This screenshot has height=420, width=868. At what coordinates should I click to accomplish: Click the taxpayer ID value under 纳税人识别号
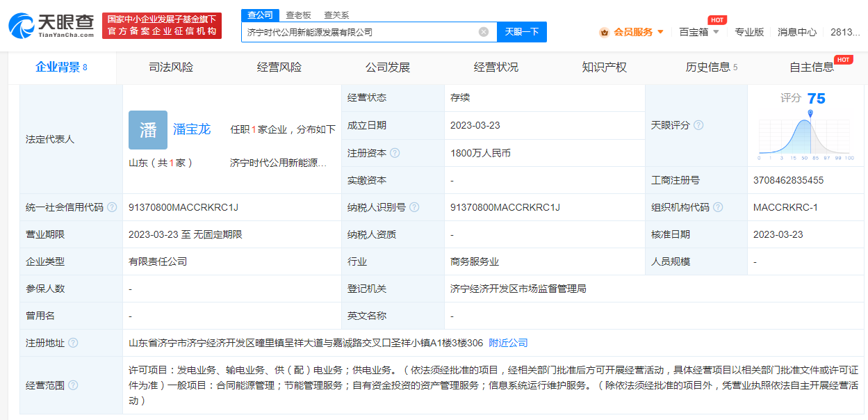(x=505, y=207)
